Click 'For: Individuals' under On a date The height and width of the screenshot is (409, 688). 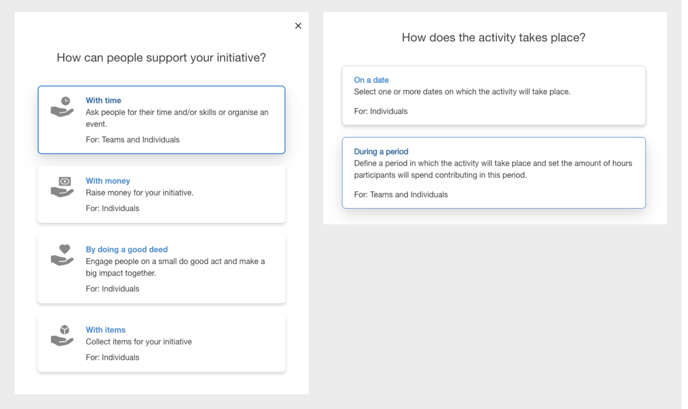[380, 111]
